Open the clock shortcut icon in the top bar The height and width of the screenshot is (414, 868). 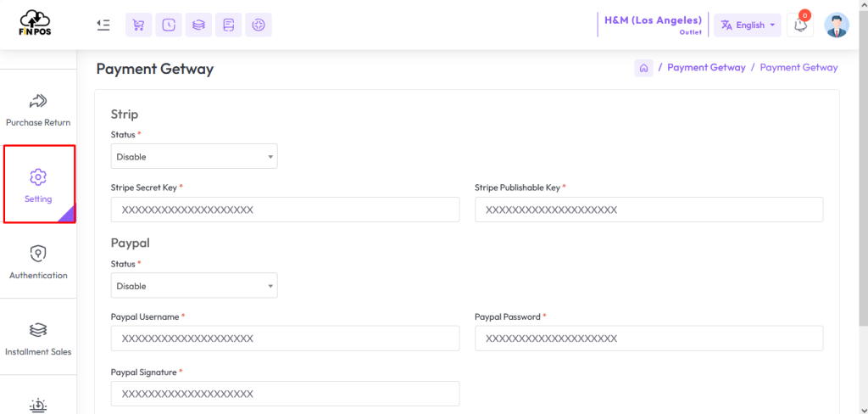169,25
